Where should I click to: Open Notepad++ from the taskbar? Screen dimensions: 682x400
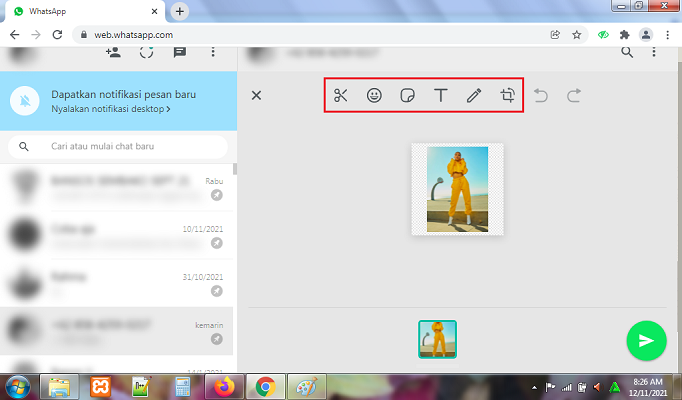[141, 387]
